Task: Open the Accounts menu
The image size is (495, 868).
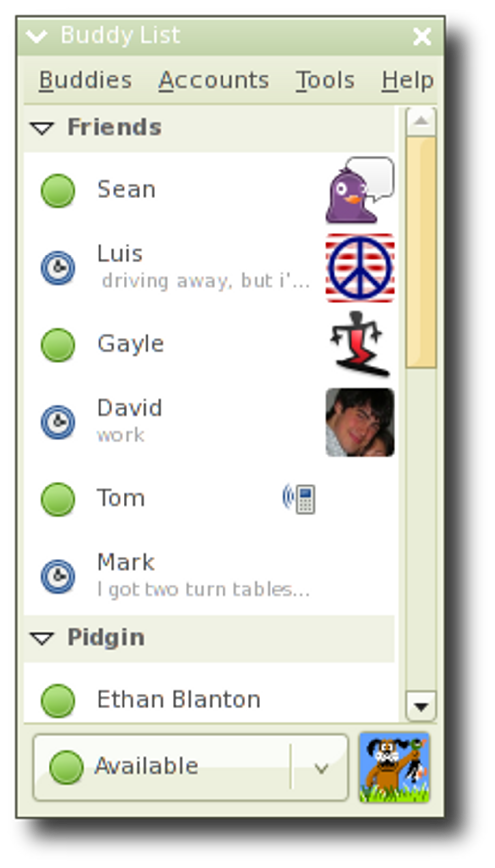Action: tap(214, 80)
